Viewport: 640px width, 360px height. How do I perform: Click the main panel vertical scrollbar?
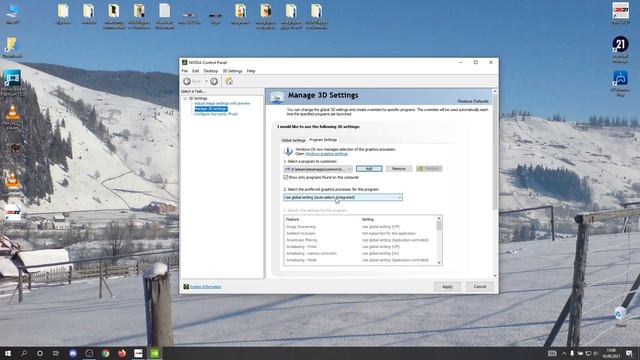tap(495, 151)
